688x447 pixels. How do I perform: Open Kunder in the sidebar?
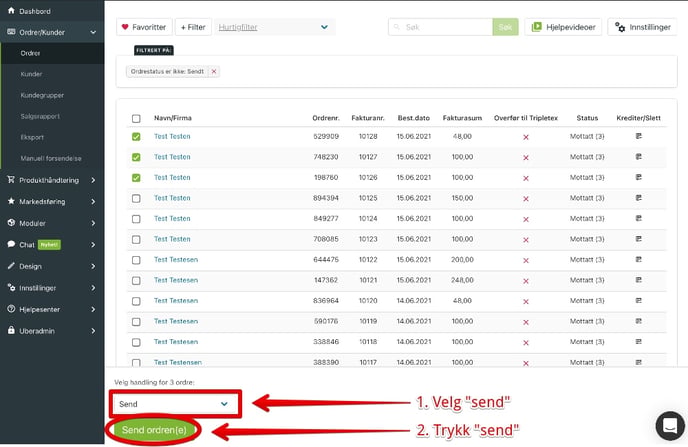(x=31, y=74)
